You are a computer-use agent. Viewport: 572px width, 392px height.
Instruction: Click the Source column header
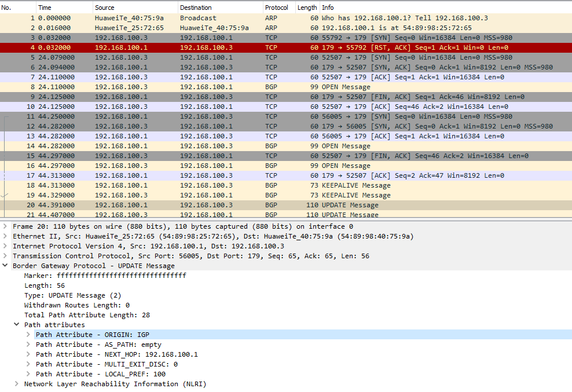135,8
